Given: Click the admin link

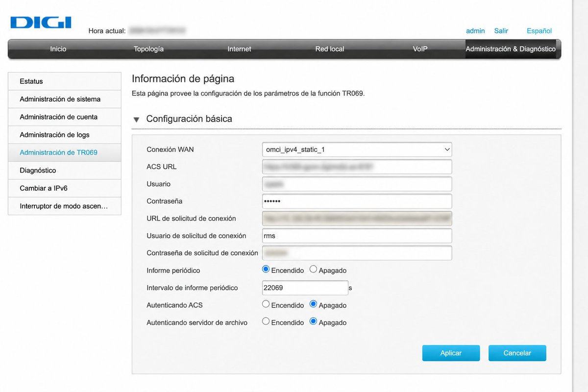Looking at the screenshot, I should [475, 31].
